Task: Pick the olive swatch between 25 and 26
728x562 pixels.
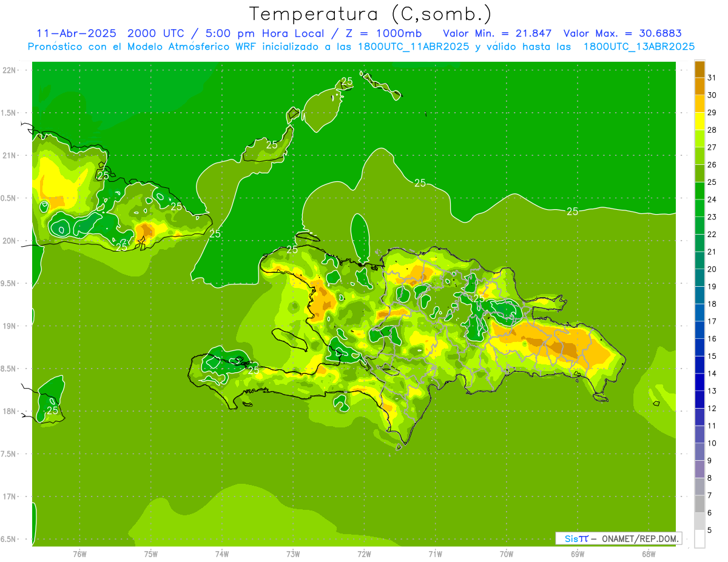Action: pyautogui.click(x=699, y=173)
